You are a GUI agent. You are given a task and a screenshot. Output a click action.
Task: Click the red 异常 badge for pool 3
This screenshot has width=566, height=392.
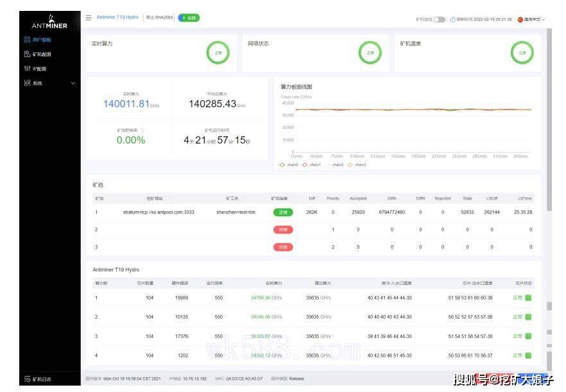pos(283,247)
